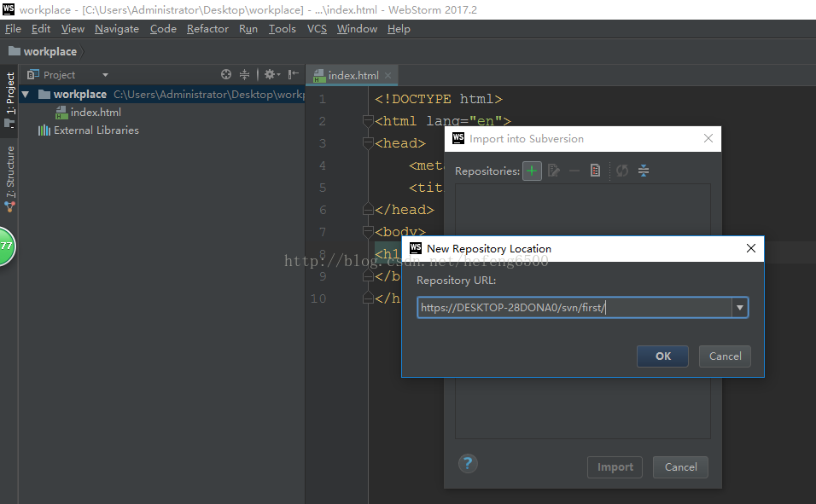Click the remove repository minus icon

tap(574, 171)
